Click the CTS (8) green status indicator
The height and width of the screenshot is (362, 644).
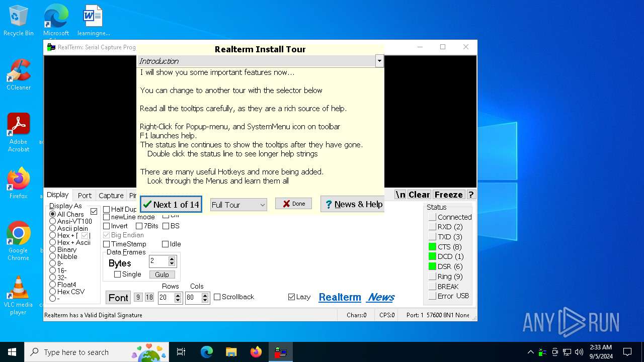coord(432,247)
